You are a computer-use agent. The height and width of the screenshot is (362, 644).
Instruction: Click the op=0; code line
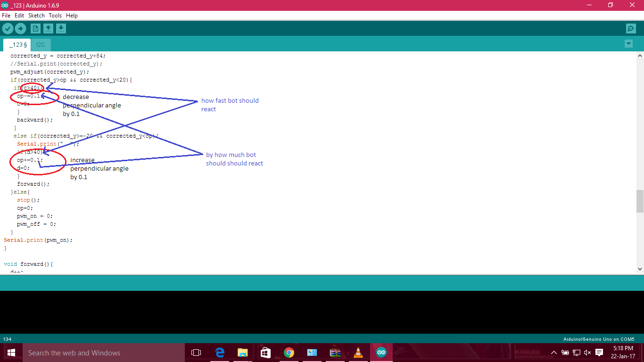(25, 208)
